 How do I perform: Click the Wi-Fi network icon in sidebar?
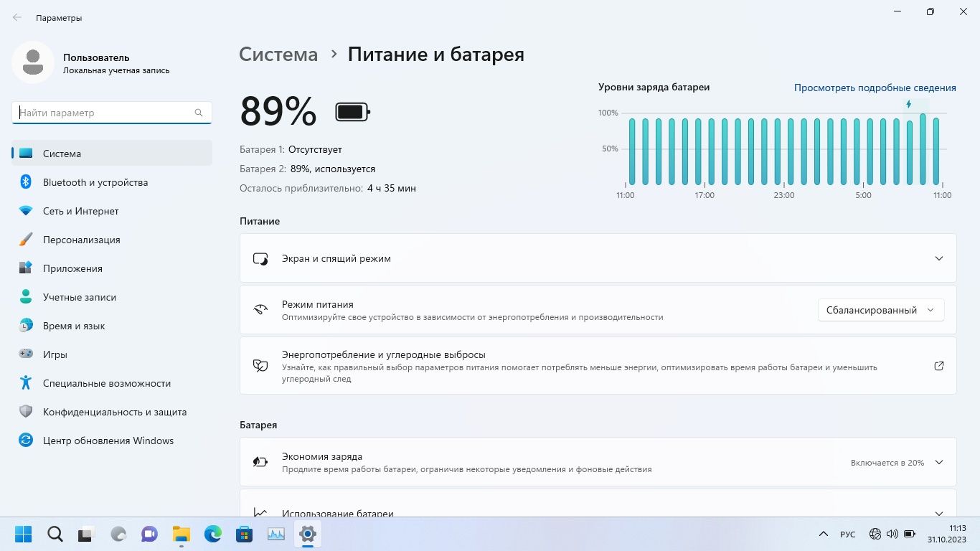point(26,211)
